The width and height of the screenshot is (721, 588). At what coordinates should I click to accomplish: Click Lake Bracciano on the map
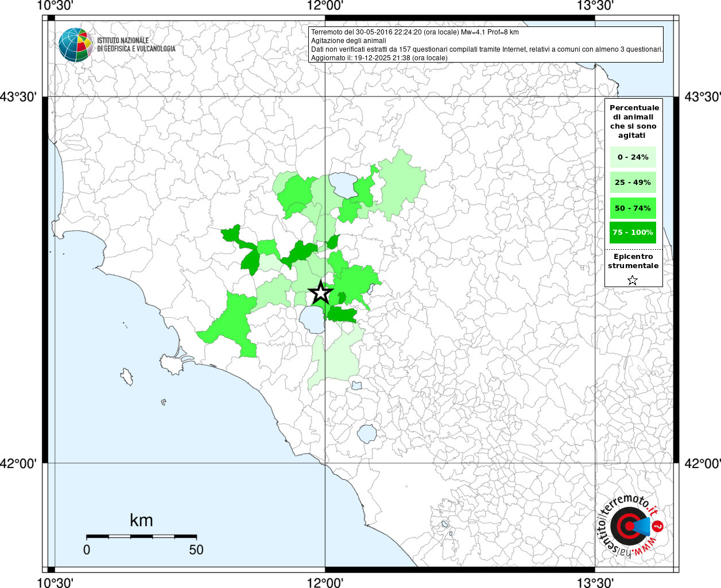[366, 434]
